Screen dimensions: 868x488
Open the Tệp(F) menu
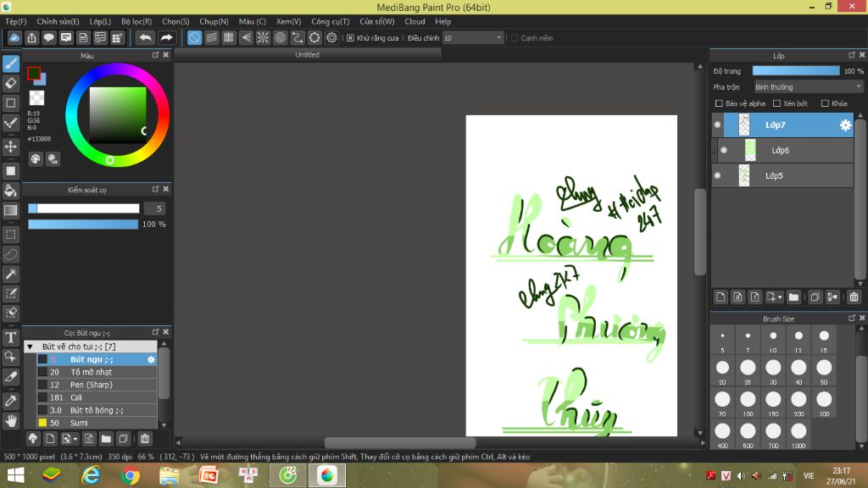[16, 21]
